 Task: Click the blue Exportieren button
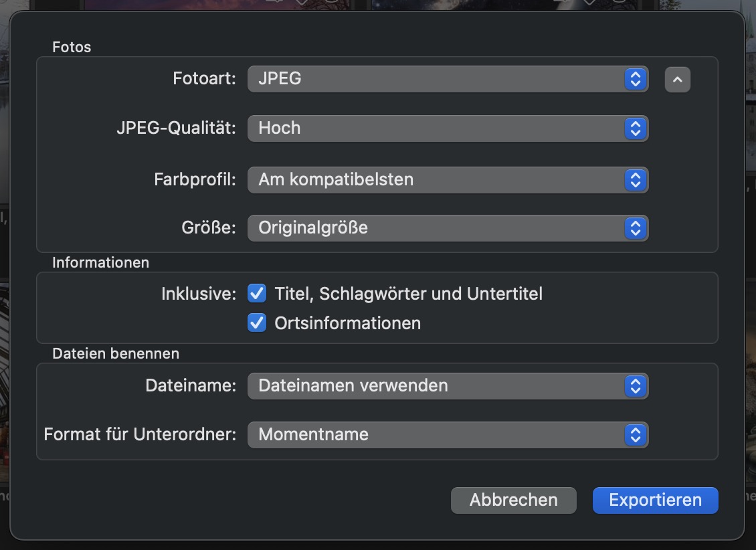click(655, 500)
